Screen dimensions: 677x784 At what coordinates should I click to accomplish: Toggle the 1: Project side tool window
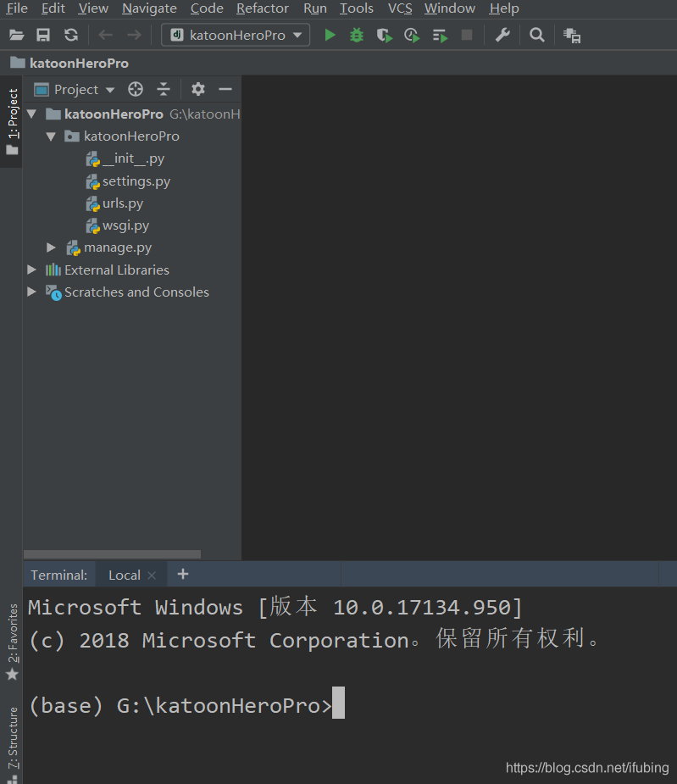(x=12, y=121)
